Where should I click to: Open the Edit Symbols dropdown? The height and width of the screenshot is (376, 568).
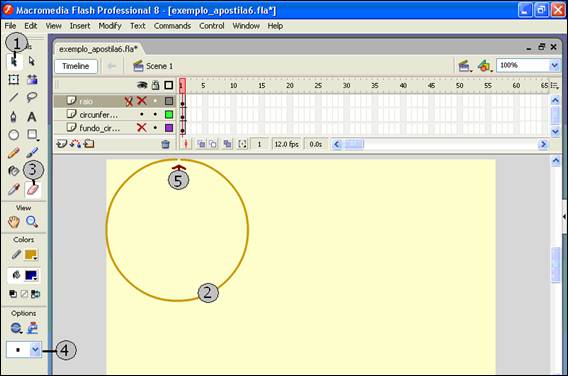point(485,66)
